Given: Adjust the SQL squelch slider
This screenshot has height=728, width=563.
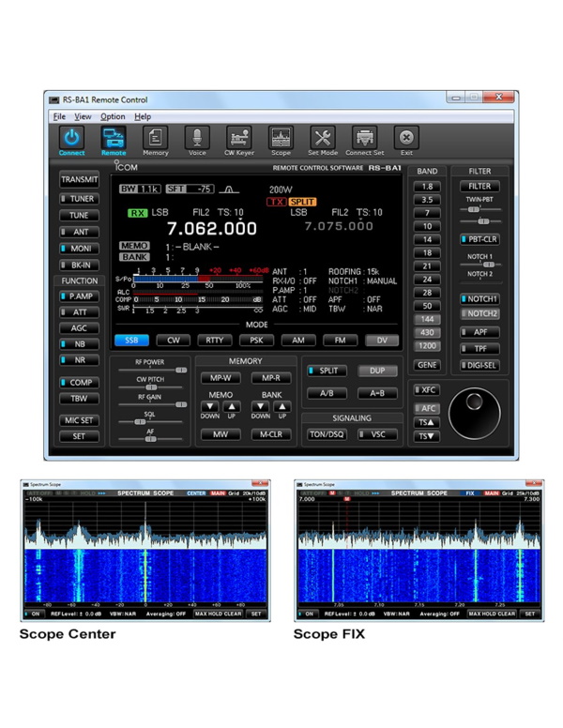Looking at the screenshot, I should [x=150, y=422].
